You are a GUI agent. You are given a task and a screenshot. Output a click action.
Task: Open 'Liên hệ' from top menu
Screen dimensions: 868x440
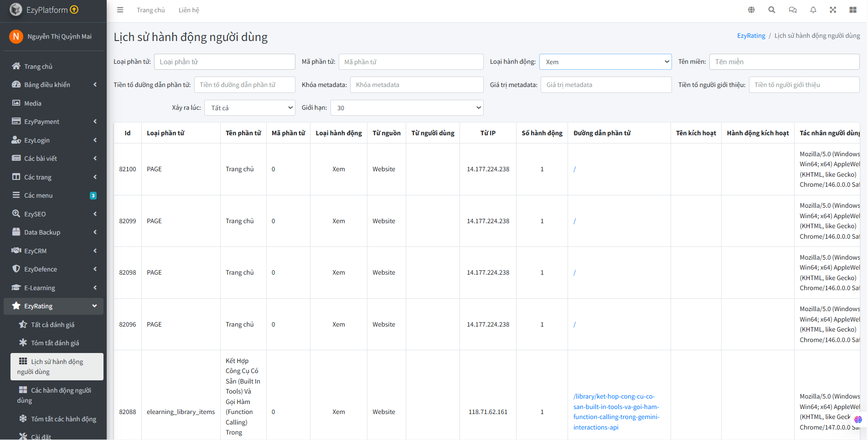coord(189,10)
